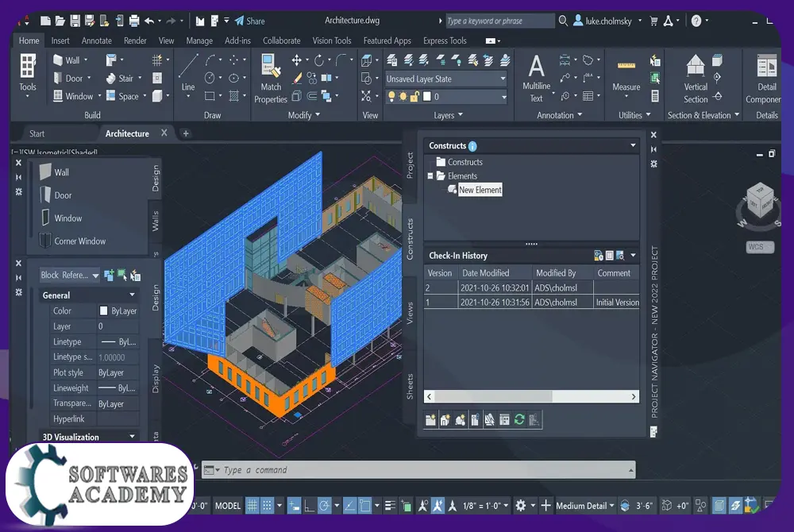Select the Stair tool
Viewport: 794px width, 532px height.
[x=120, y=79]
